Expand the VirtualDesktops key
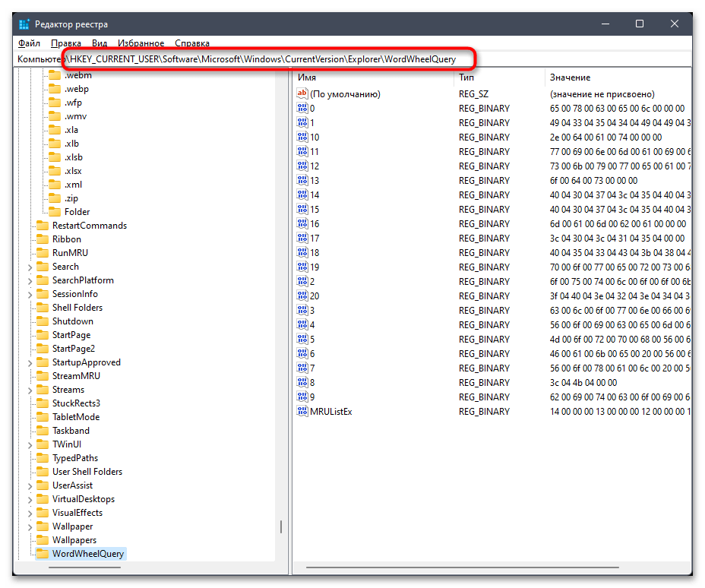 [30, 499]
